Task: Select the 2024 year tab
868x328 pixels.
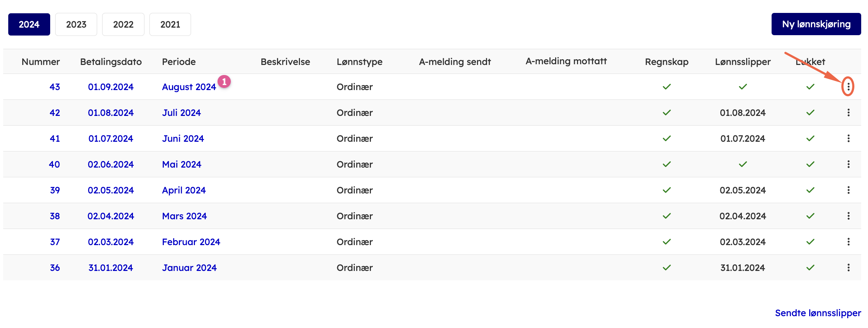Action: (29, 24)
